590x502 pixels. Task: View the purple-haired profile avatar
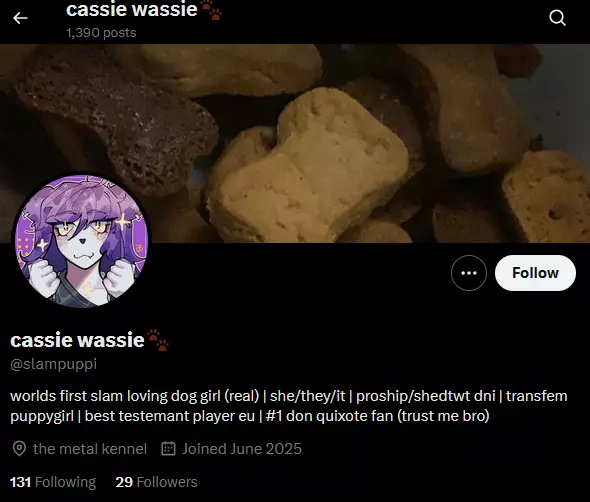82,241
